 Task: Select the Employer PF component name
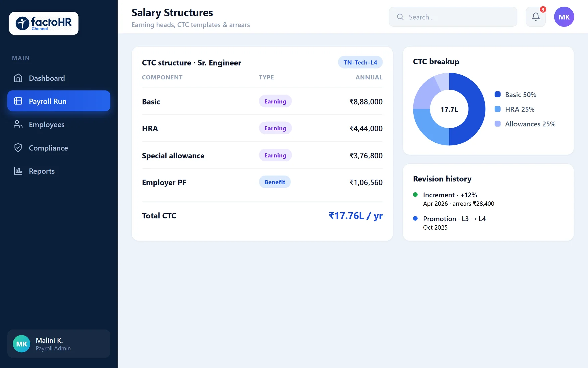click(x=164, y=182)
